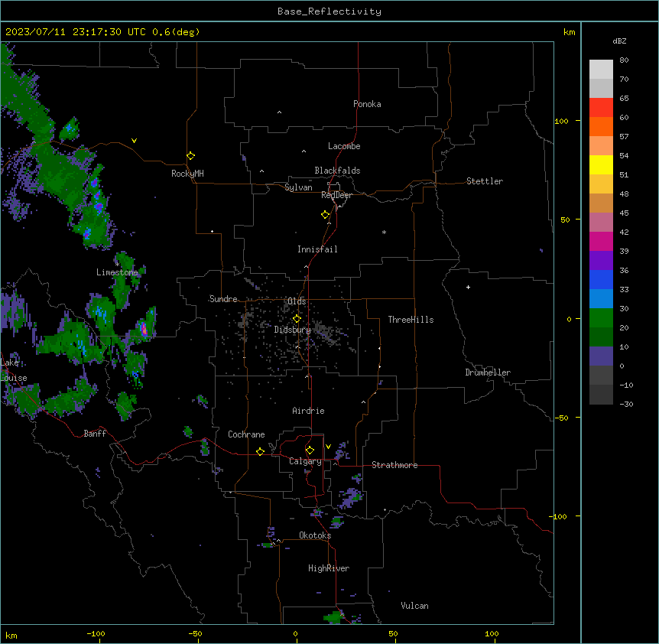Click the yellow diamond marker above RockyMH
The width and height of the screenshot is (659, 644).
(x=191, y=156)
